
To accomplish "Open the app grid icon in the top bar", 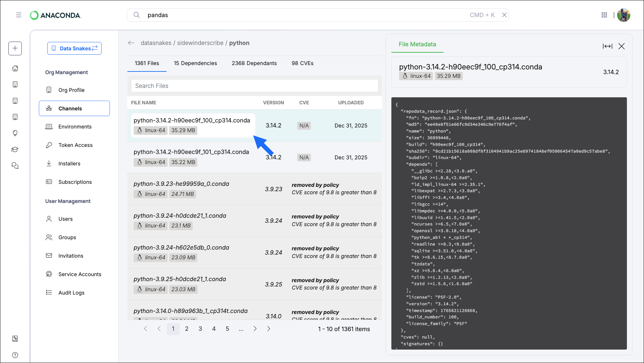I will (x=604, y=15).
